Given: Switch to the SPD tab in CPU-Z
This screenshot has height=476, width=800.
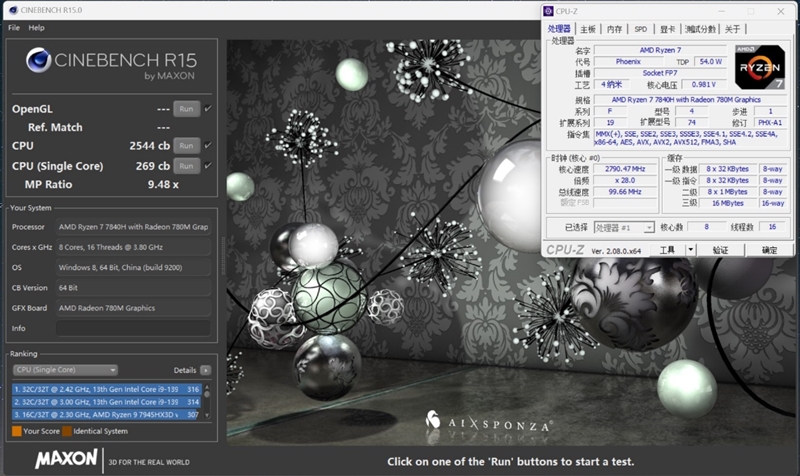Looking at the screenshot, I should [x=641, y=29].
